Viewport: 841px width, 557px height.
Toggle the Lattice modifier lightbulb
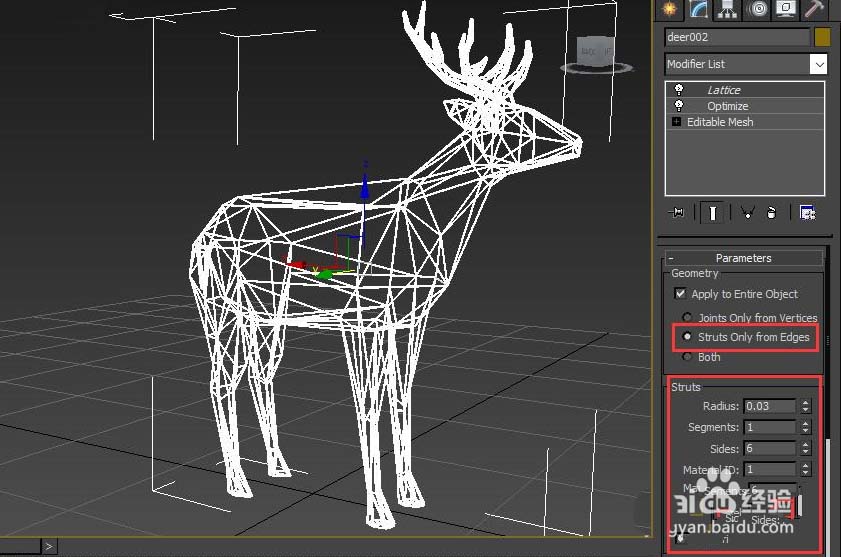[x=679, y=90]
